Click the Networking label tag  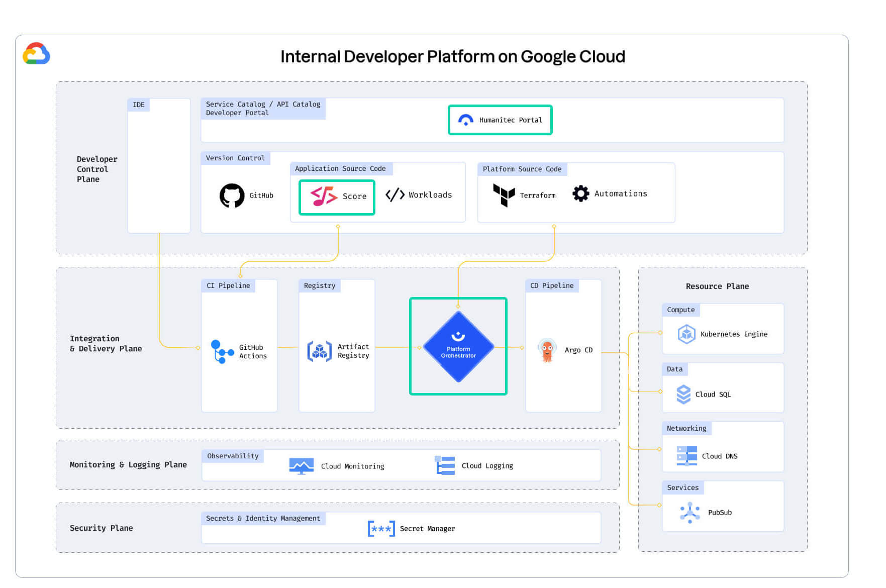pyautogui.click(x=686, y=428)
